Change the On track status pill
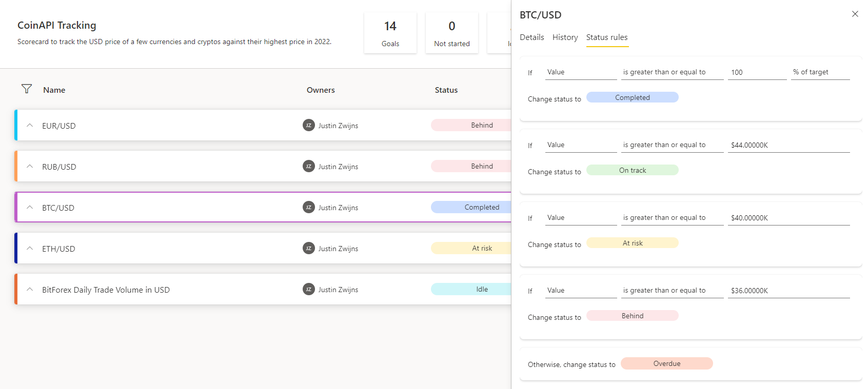868x389 pixels. 632,170
